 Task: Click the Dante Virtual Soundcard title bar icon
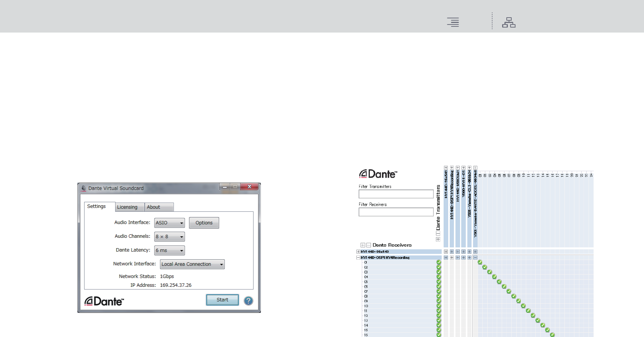[83, 188]
